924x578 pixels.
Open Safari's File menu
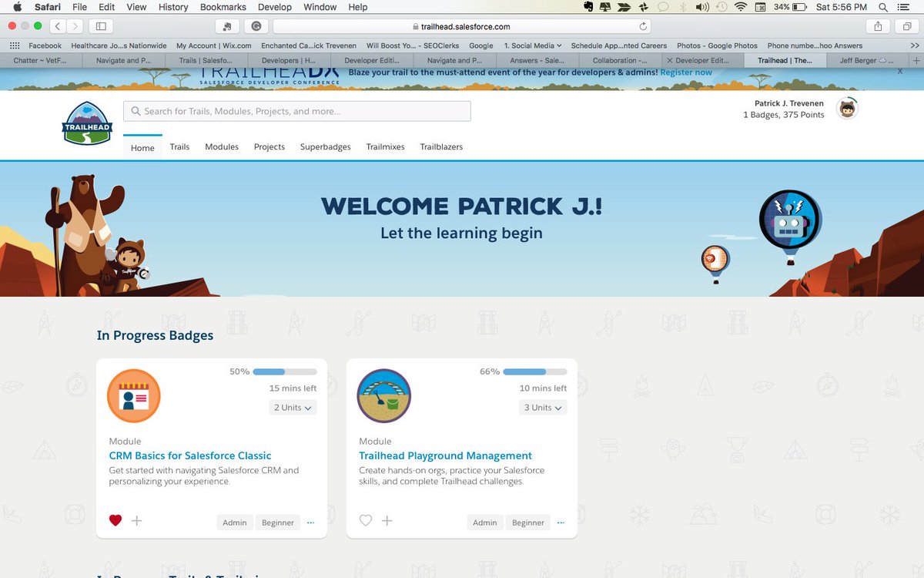tap(80, 7)
